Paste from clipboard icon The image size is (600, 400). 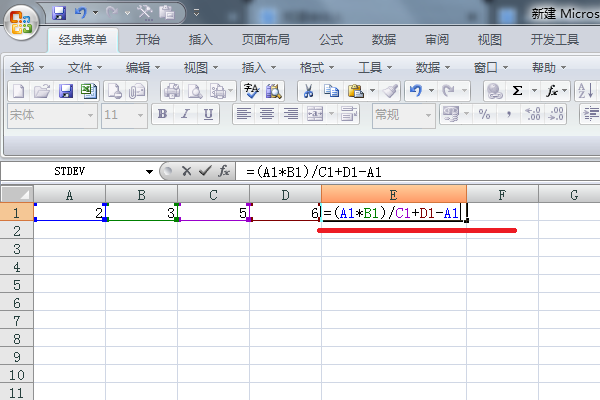pyautogui.click(x=355, y=91)
